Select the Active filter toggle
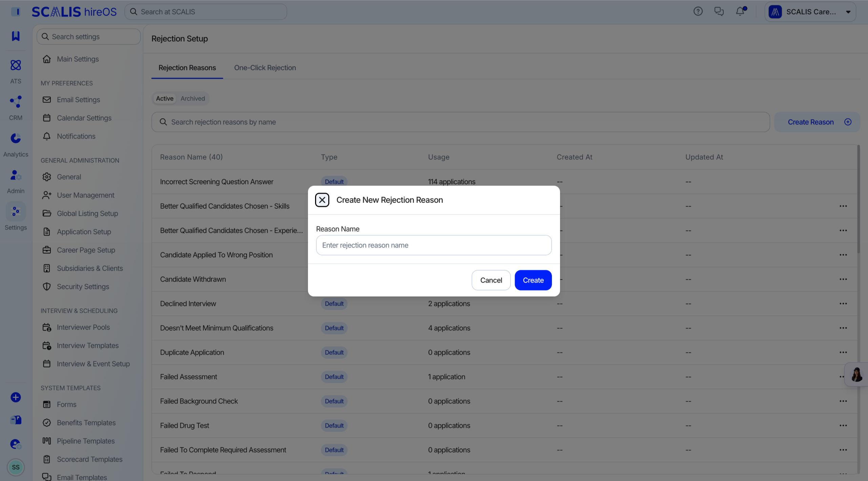Viewport: 868px width, 481px height. point(165,99)
